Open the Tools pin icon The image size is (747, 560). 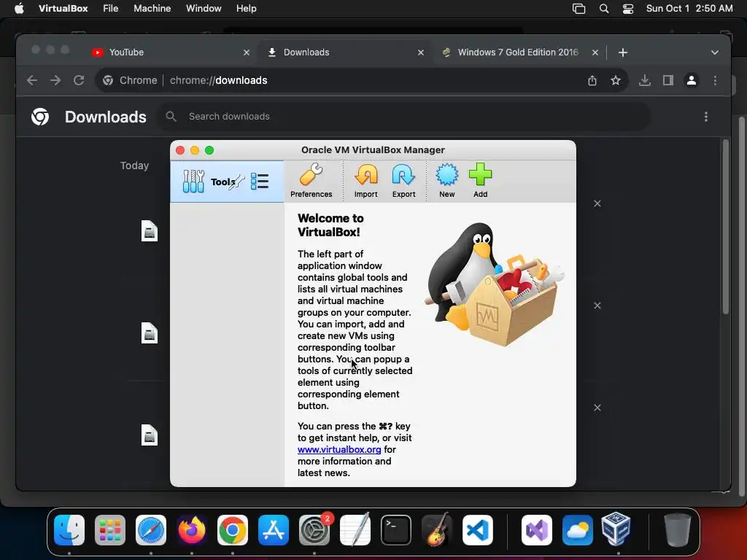point(237,182)
